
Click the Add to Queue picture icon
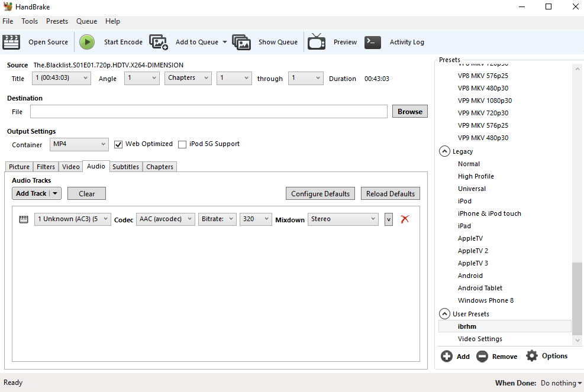(159, 42)
